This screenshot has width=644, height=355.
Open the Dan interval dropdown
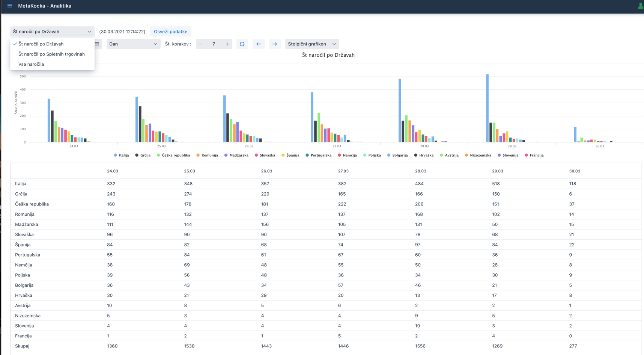[x=133, y=44]
